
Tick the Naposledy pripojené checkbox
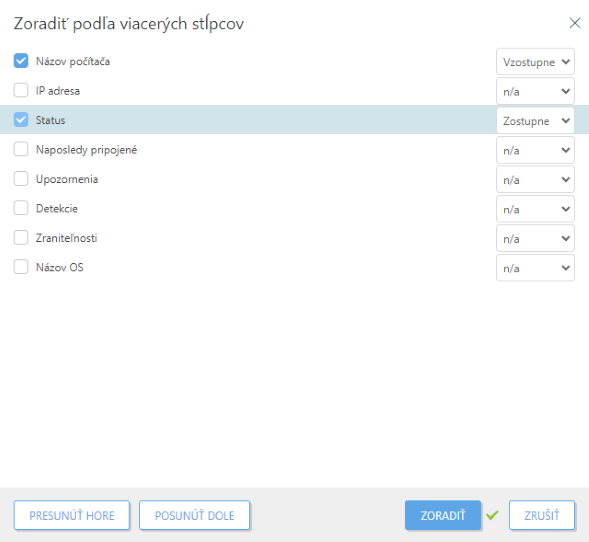[21, 149]
